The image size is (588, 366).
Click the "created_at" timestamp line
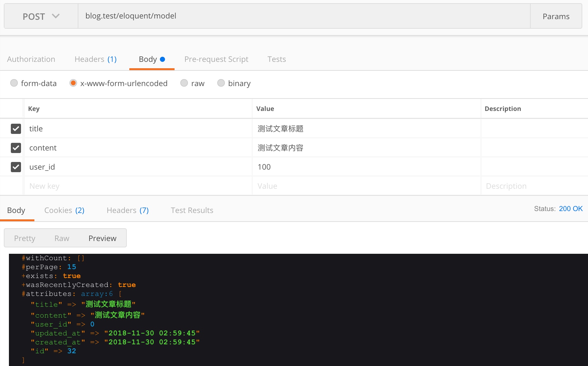click(x=115, y=342)
